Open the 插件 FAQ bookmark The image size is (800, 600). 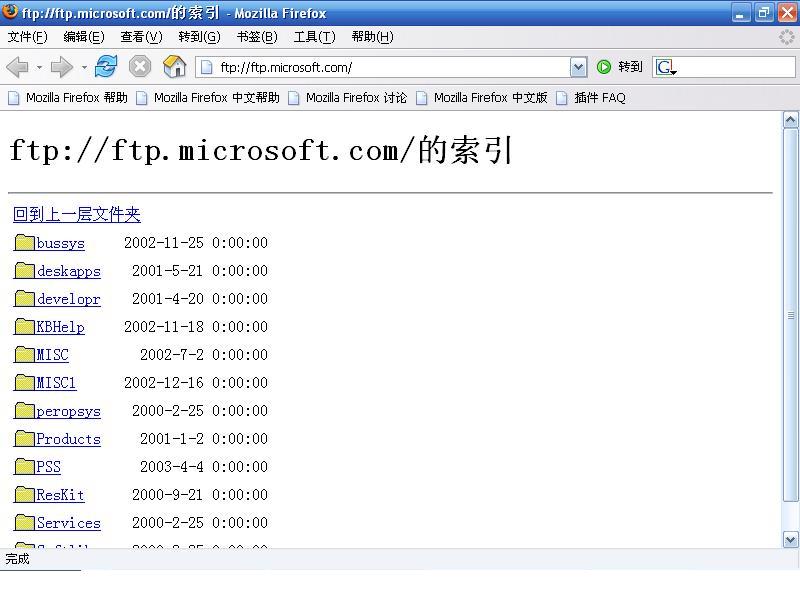pos(591,97)
